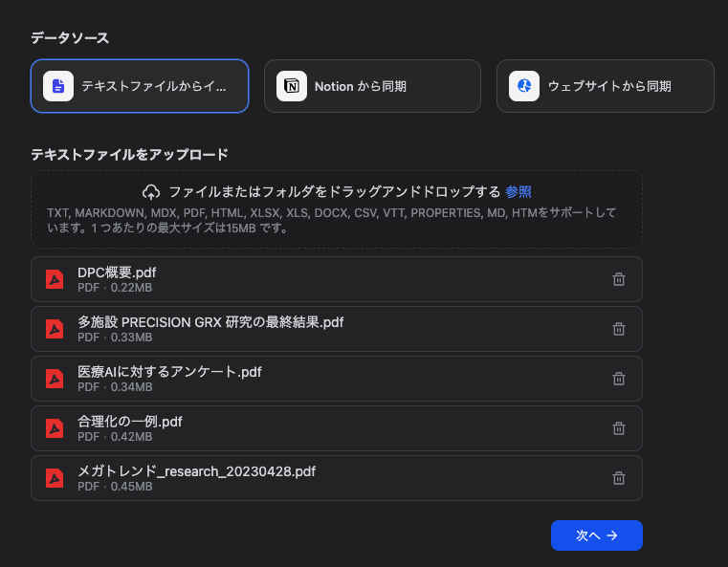Click trash icon for 医療AIに対するアンケート.pdf
Screen dimensions: 728x567
pos(619,379)
